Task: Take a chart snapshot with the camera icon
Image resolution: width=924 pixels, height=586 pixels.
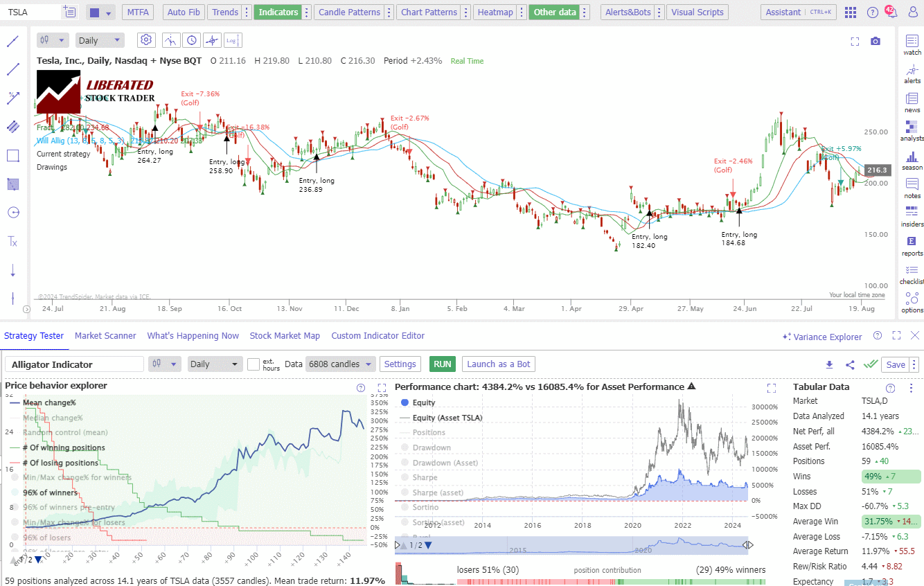Action: pyautogui.click(x=876, y=41)
